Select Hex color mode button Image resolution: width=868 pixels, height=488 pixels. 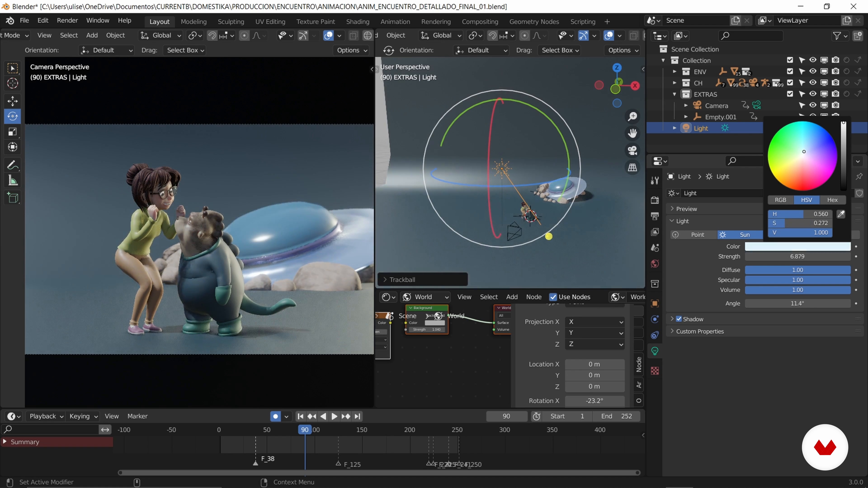click(832, 200)
